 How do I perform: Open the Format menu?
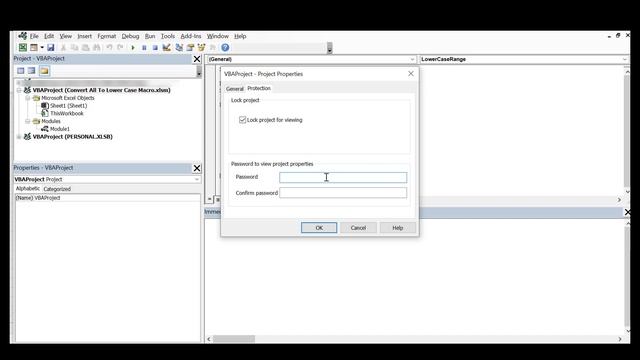point(107,36)
